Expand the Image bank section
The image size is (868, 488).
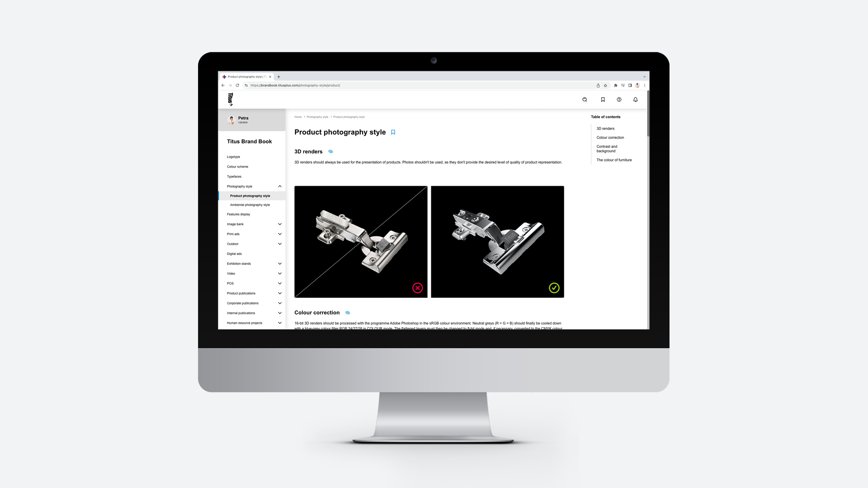pyautogui.click(x=279, y=224)
